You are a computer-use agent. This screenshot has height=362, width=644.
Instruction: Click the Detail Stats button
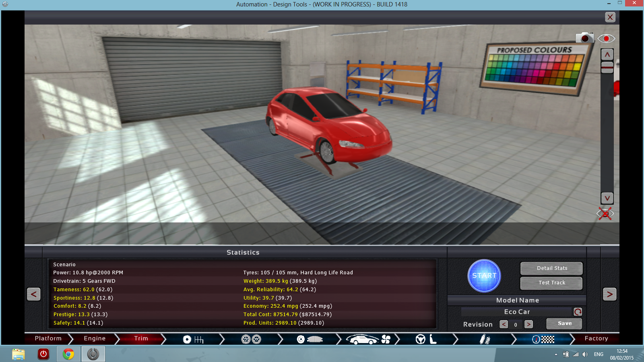(x=551, y=268)
